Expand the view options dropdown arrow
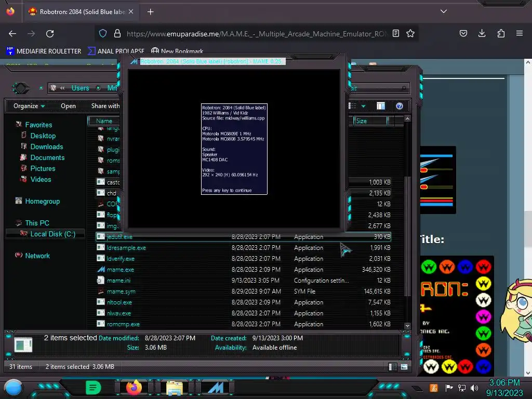The image size is (532, 399). tap(363, 106)
